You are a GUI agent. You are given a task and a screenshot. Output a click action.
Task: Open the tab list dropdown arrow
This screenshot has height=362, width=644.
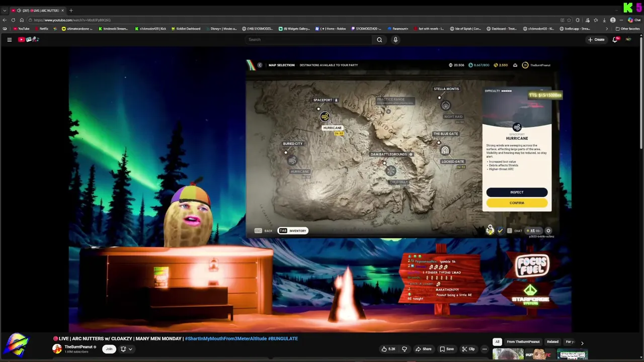[x=5, y=11]
